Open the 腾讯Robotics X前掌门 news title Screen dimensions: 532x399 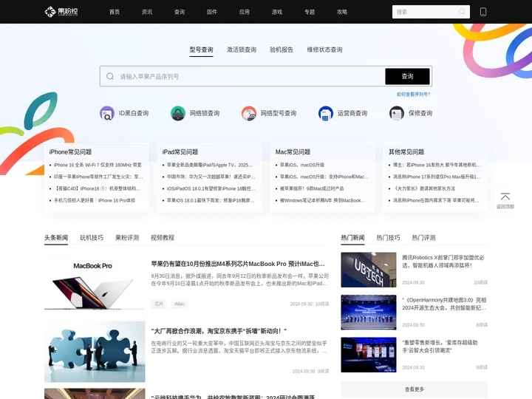tap(443, 262)
